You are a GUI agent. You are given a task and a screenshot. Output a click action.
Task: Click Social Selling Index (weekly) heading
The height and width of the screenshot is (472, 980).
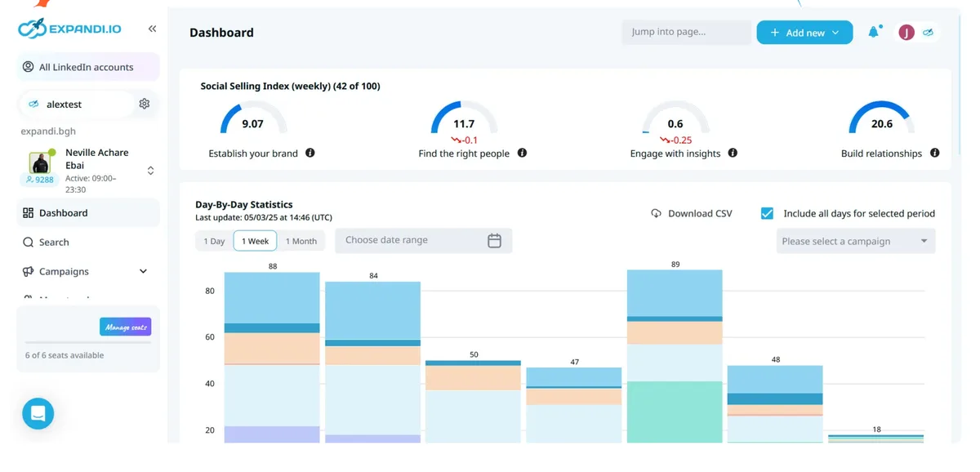click(290, 86)
